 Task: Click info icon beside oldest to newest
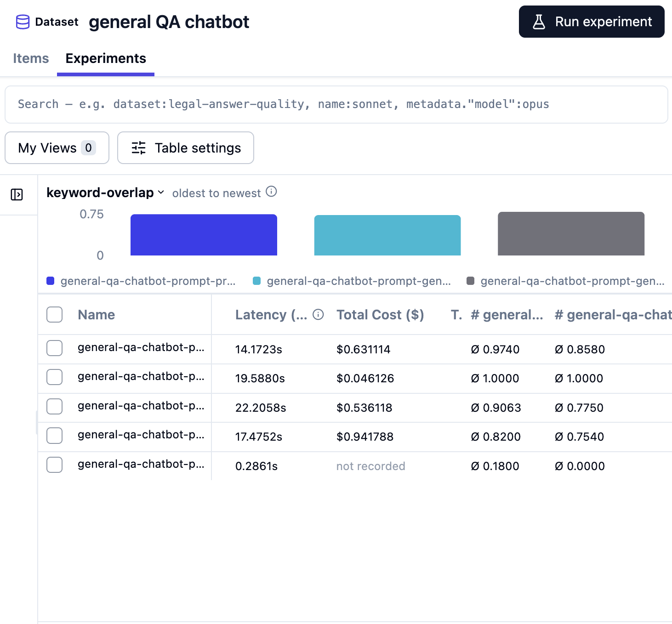click(x=272, y=192)
